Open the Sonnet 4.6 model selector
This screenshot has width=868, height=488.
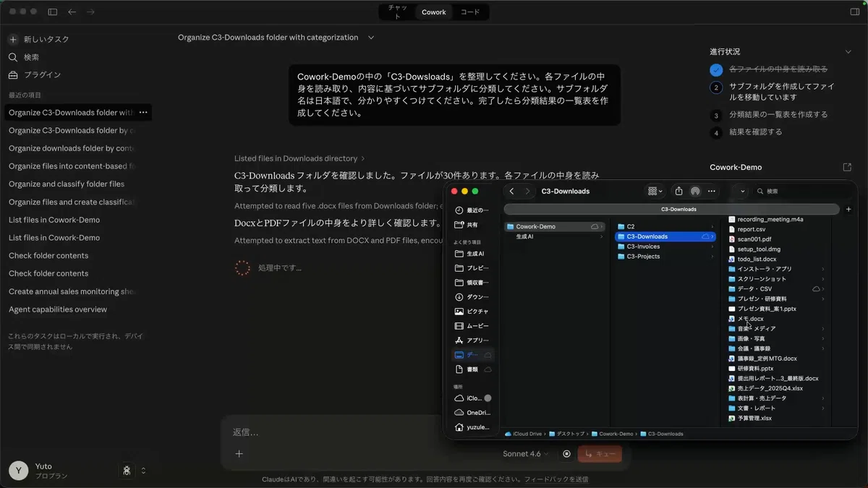(525, 454)
